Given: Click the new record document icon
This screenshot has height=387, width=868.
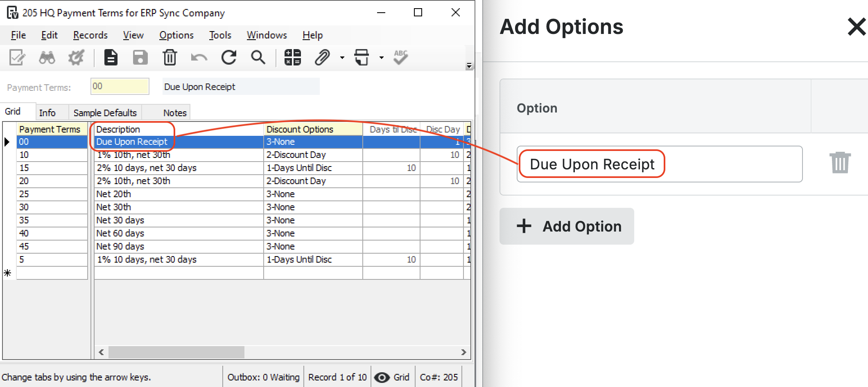Looking at the screenshot, I should click(x=111, y=58).
